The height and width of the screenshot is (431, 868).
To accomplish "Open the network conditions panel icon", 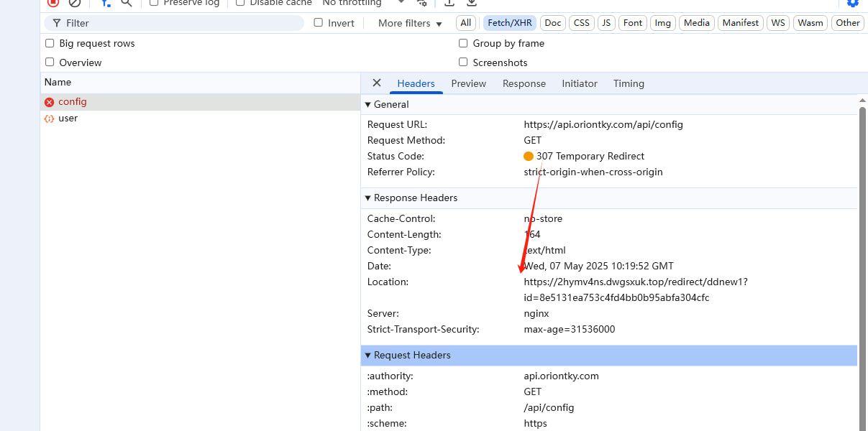I will click(x=422, y=3).
